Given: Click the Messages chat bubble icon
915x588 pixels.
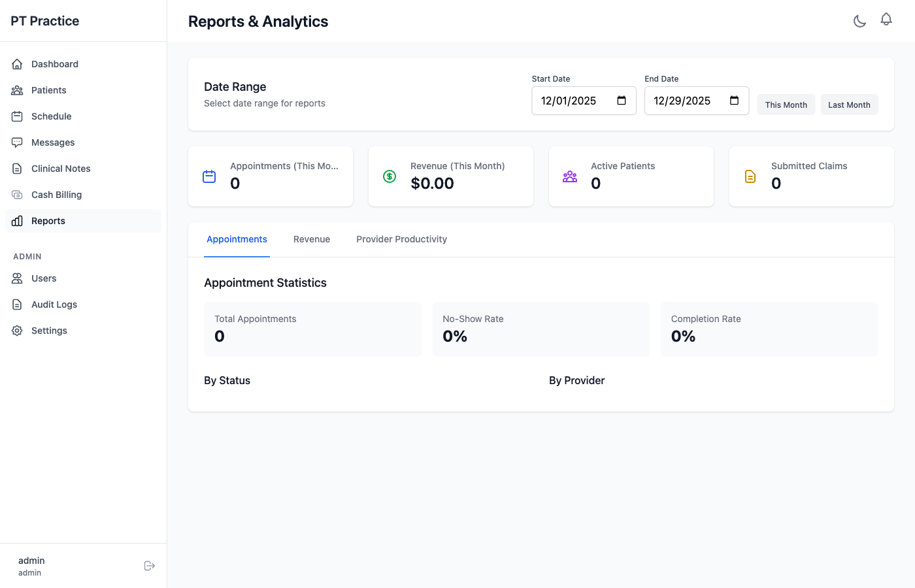Looking at the screenshot, I should click(17, 142).
